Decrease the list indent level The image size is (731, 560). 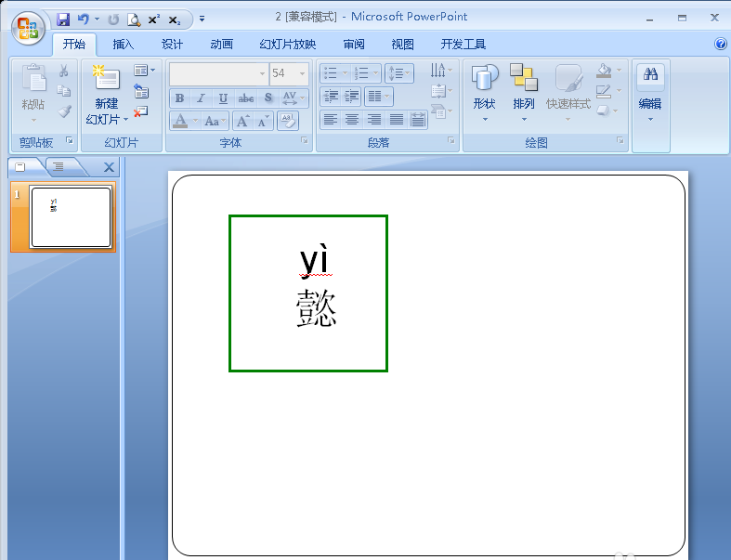click(x=331, y=97)
